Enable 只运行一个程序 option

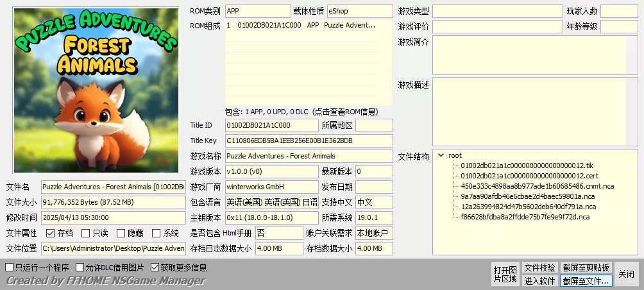click(x=9, y=267)
